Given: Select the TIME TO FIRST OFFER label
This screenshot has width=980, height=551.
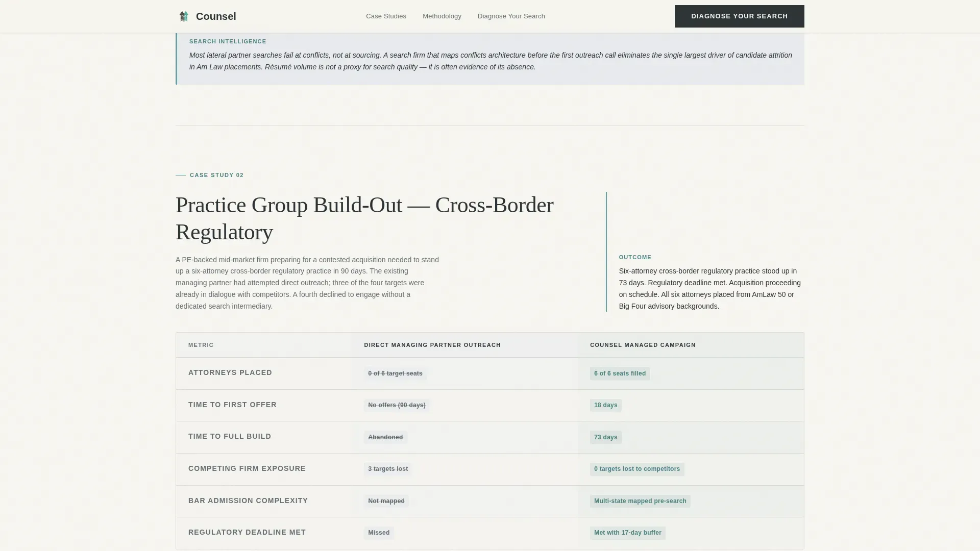Looking at the screenshot, I should (232, 405).
